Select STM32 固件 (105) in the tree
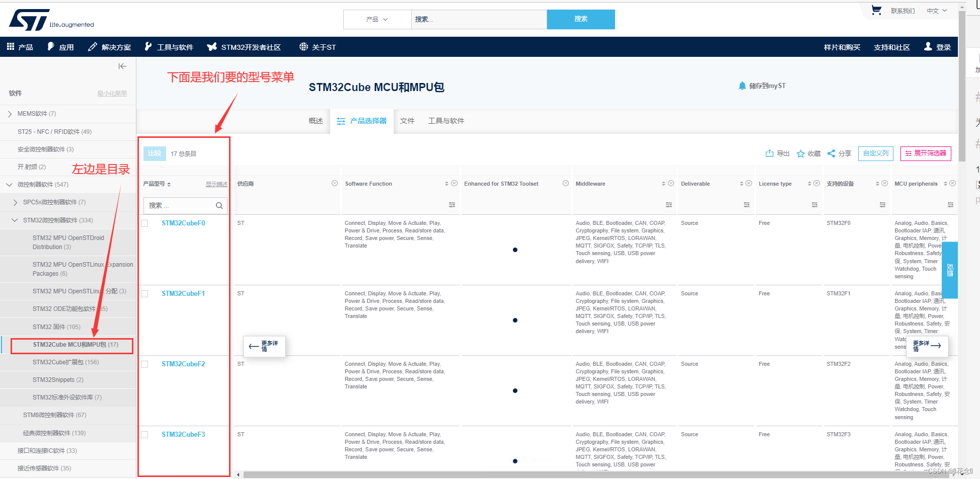980x479 pixels. 56,327
